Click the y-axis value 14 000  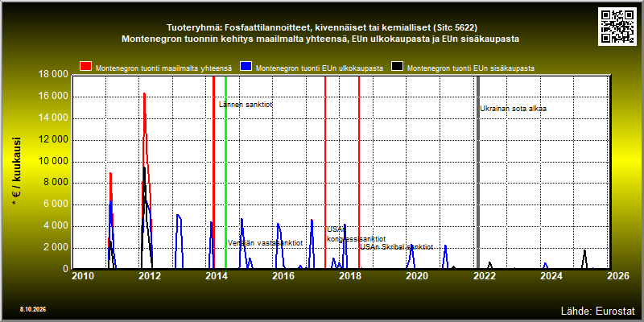coord(53,118)
